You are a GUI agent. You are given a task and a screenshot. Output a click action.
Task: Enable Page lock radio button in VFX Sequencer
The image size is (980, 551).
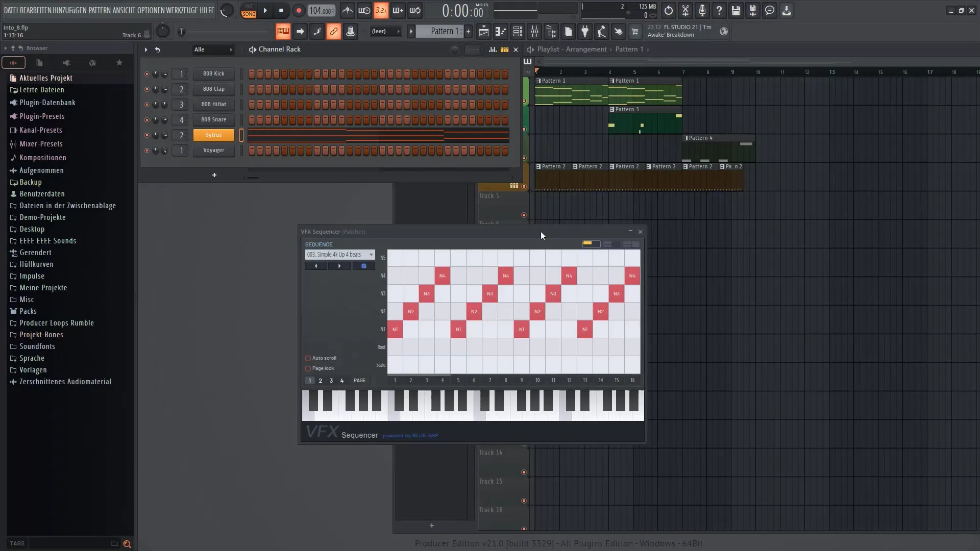[308, 368]
